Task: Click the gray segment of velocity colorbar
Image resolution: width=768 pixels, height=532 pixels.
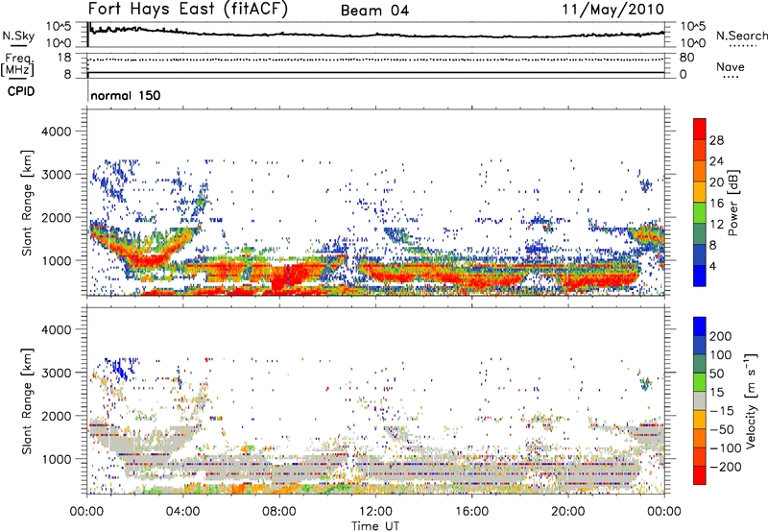Action: [x=700, y=400]
